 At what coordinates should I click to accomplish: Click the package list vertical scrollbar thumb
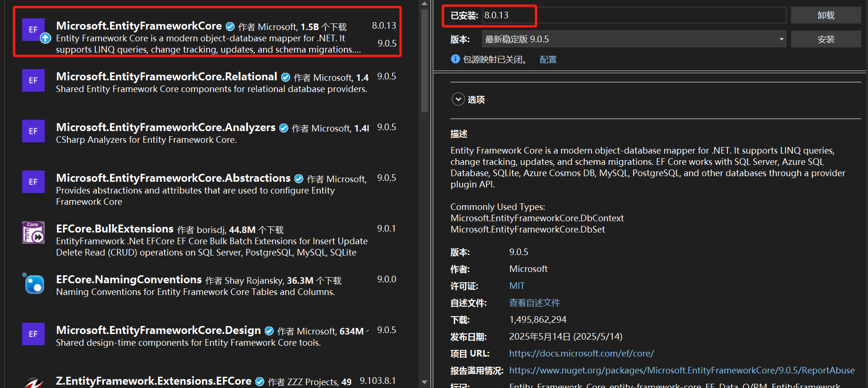coord(425,61)
